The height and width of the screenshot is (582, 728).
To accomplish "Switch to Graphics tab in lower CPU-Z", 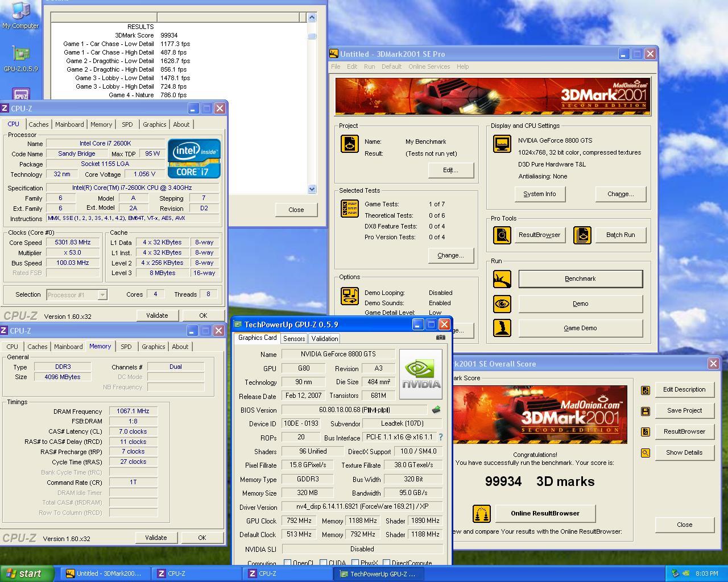I will (154, 347).
